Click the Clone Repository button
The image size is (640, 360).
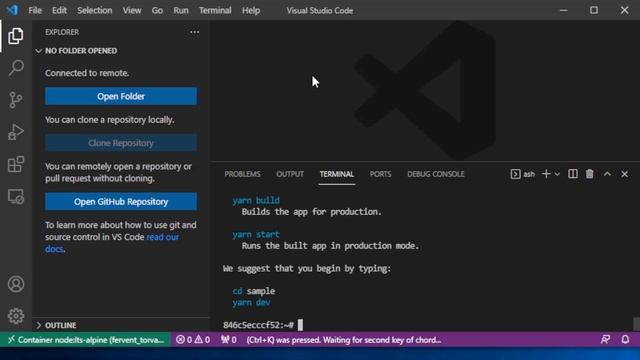(121, 143)
